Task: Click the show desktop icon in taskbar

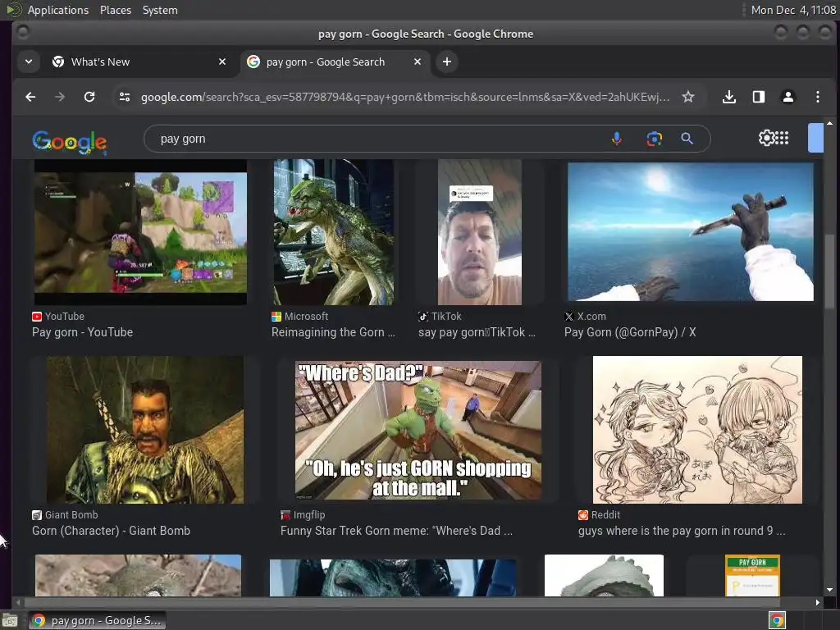Action: 10,621
